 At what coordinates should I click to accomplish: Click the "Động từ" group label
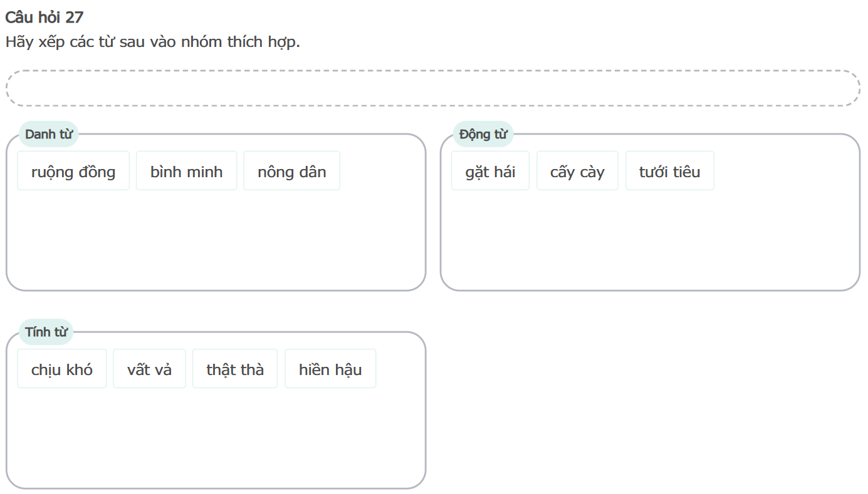(483, 134)
